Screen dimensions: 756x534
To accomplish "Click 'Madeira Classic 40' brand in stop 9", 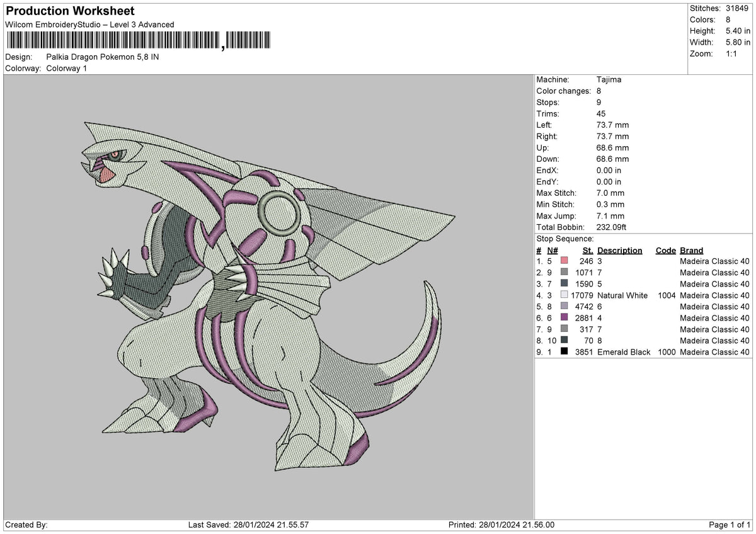I will [715, 352].
